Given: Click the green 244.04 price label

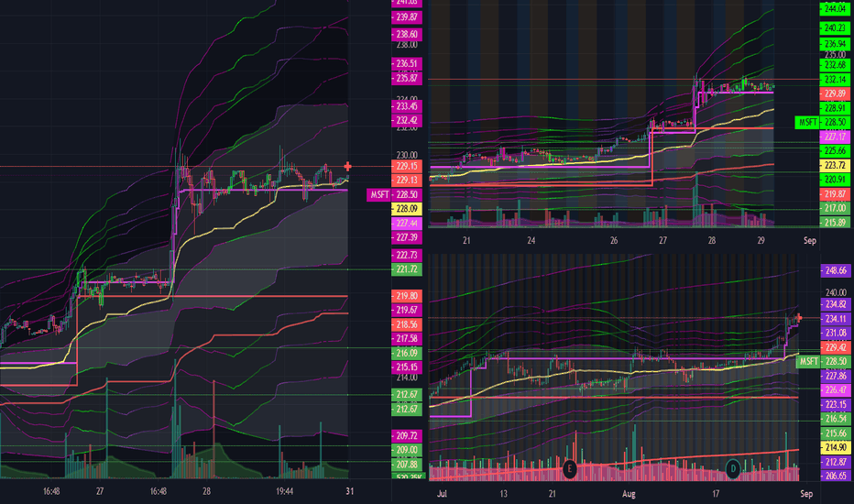Looking at the screenshot, I should tap(835, 9).
